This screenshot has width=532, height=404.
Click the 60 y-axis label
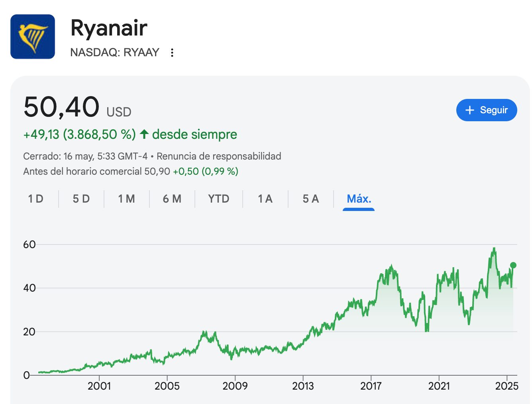click(x=29, y=244)
